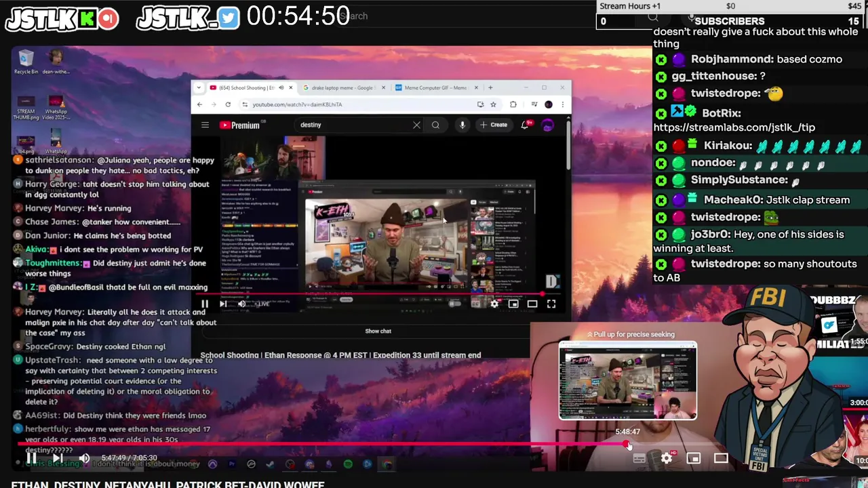Click the Chrome address bar URL
The width and height of the screenshot is (868, 488).
[x=297, y=104]
